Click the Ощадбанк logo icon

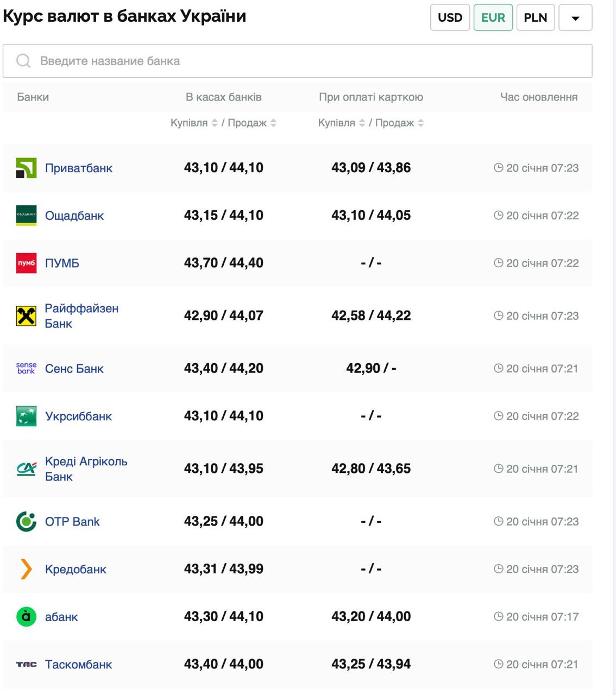click(26, 216)
